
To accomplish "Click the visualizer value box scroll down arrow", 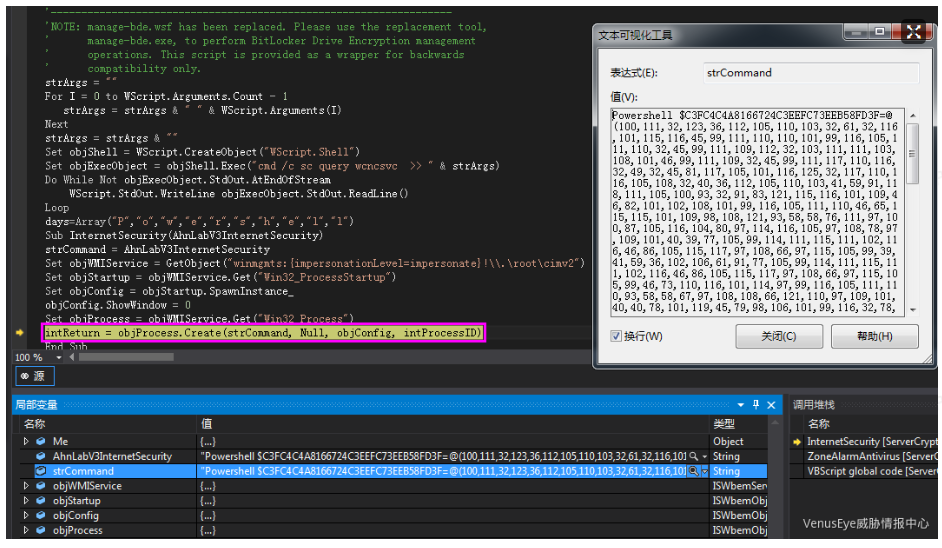I will pyautogui.click(x=913, y=309).
